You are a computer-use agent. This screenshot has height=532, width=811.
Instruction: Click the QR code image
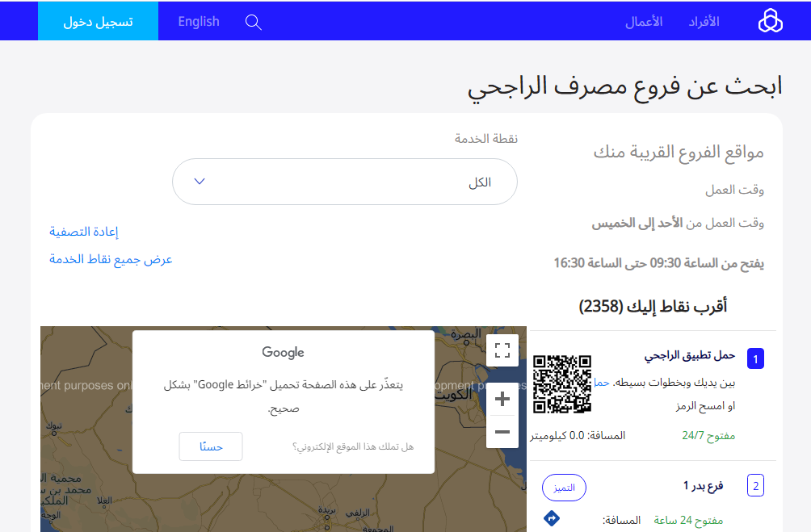pyautogui.click(x=562, y=383)
